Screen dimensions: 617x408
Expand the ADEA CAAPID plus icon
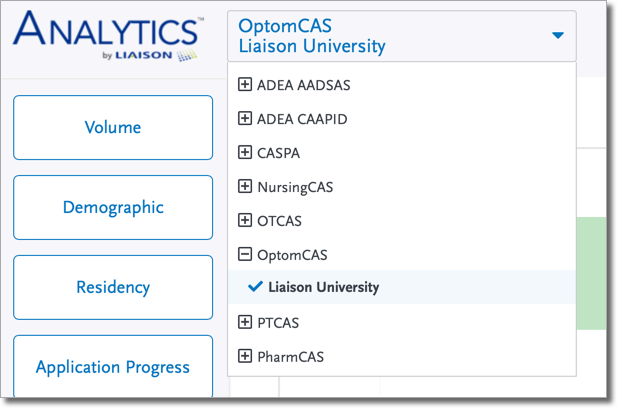point(245,118)
